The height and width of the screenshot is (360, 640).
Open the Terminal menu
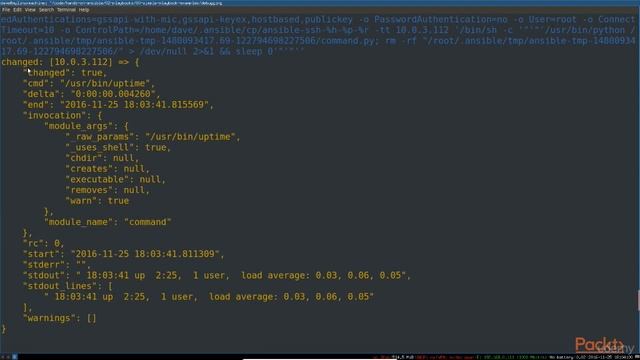click(x=66, y=10)
